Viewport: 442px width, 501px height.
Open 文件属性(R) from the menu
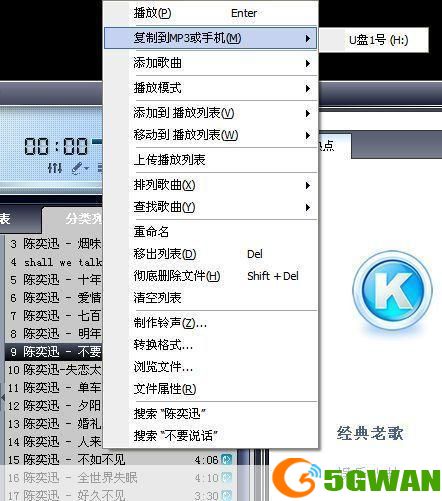(x=211, y=389)
